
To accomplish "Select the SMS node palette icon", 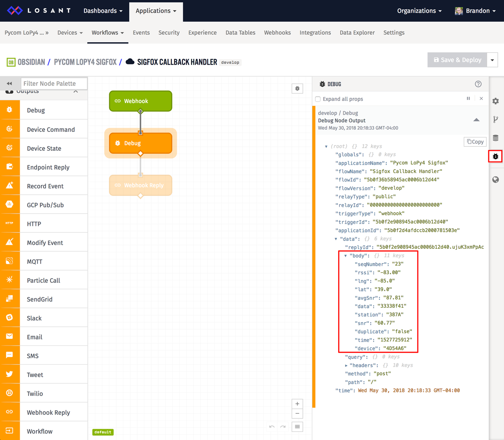I will tap(10, 356).
